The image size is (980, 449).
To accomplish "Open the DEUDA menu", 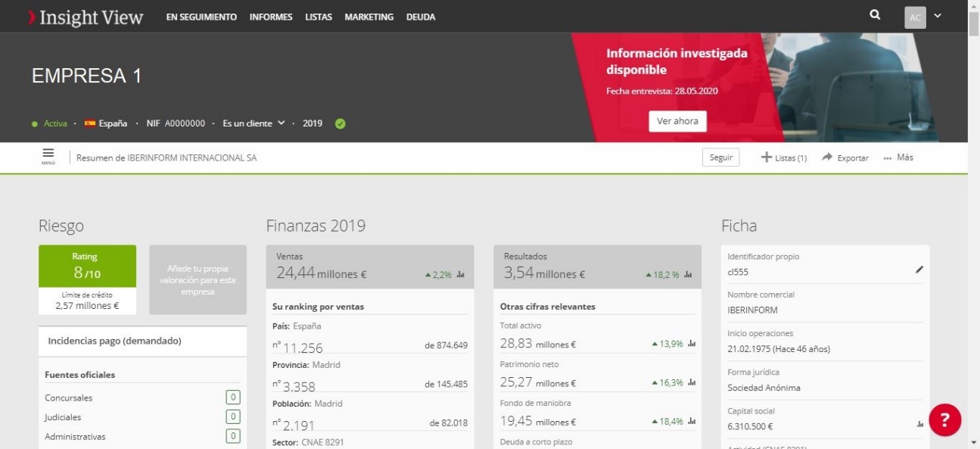I will click(421, 17).
